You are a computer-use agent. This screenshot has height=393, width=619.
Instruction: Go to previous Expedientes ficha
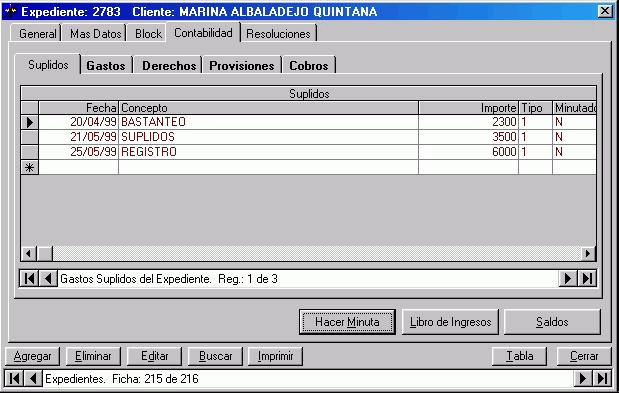pos(33,379)
